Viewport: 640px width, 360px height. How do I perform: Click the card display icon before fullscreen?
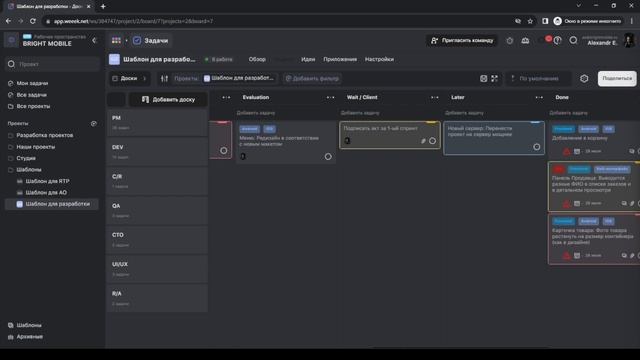[x=484, y=78]
